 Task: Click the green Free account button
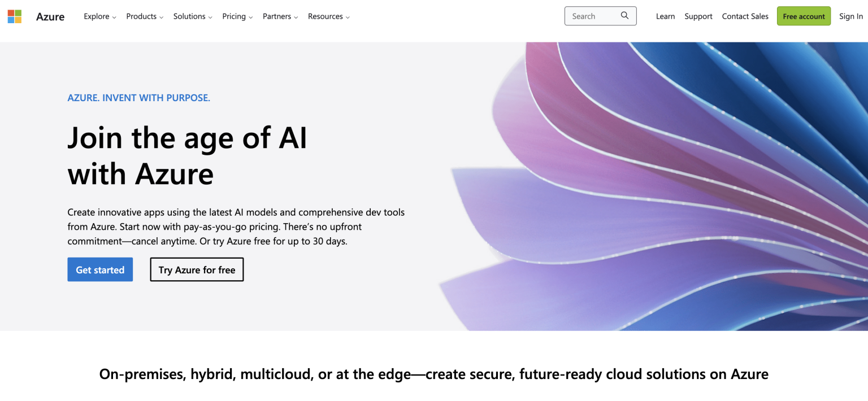804,16
